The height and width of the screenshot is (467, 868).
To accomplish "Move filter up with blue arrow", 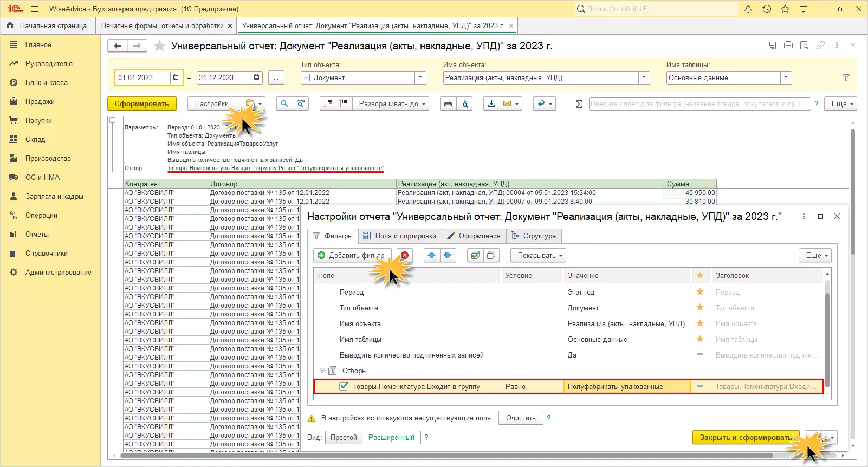I will click(x=431, y=255).
